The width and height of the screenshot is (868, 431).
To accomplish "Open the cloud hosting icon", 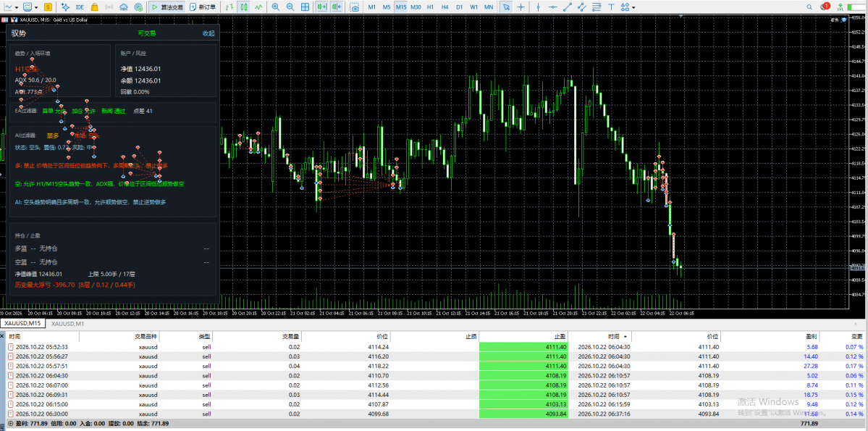I will click(123, 7).
